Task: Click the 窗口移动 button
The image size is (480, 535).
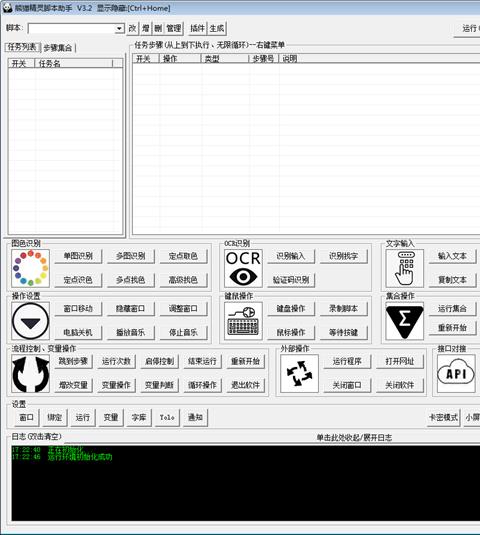Action: tap(78, 308)
